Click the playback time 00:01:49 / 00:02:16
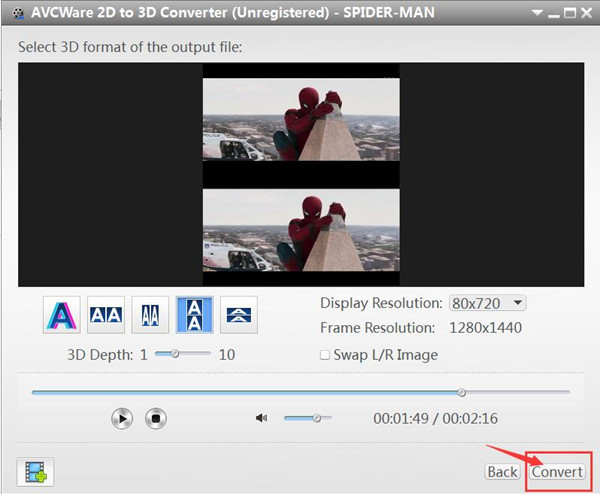This screenshot has width=600, height=494. click(x=435, y=418)
